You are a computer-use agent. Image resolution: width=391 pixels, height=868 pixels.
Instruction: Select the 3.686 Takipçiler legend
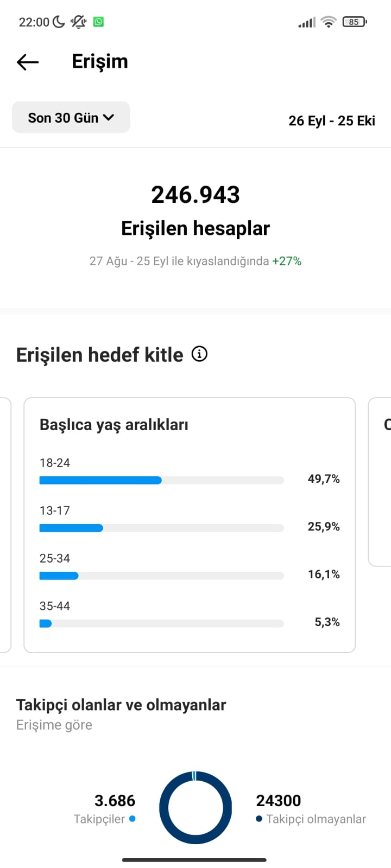[x=105, y=809]
